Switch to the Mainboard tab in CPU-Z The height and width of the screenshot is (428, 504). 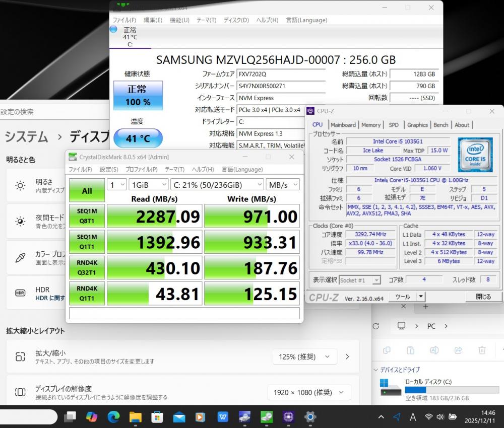click(343, 125)
